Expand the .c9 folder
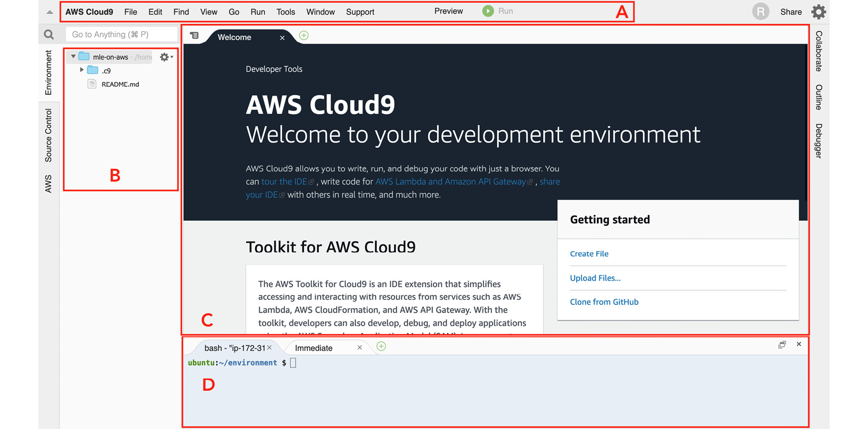The height and width of the screenshot is (429, 868). click(82, 69)
